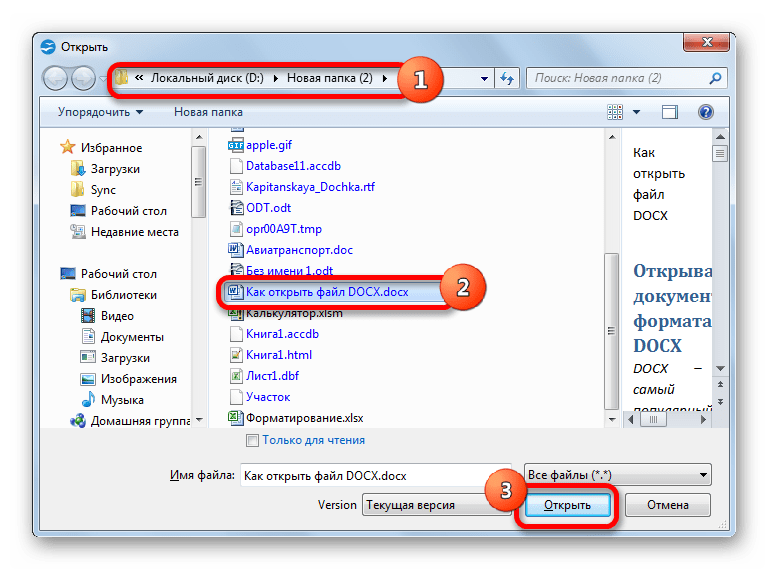Click the refresh icon beside address bar
This screenshot has width=769, height=570.
tap(507, 78)
